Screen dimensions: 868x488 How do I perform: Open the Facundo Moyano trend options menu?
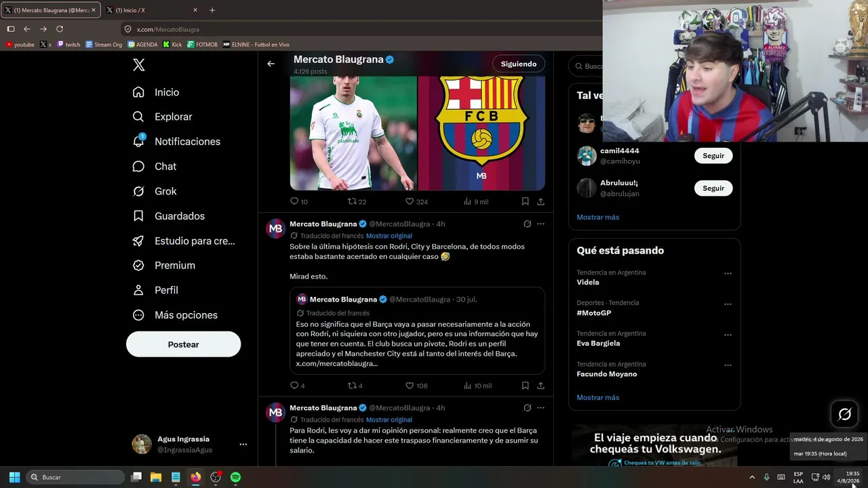tap(728, 365)
